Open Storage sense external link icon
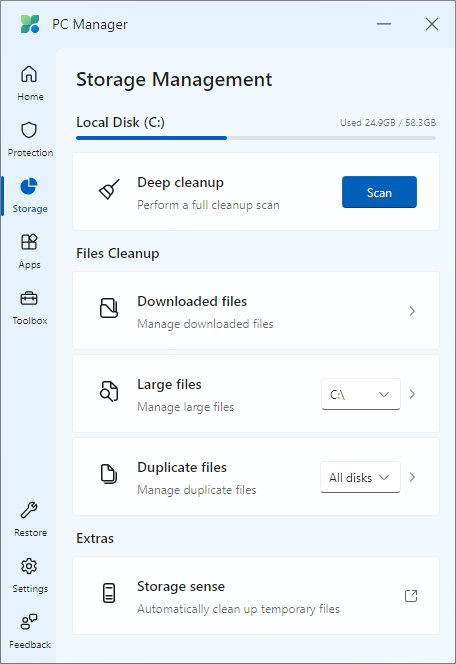Screen dimensions: 456x664 pyautogui.click(x=411, y=596)
